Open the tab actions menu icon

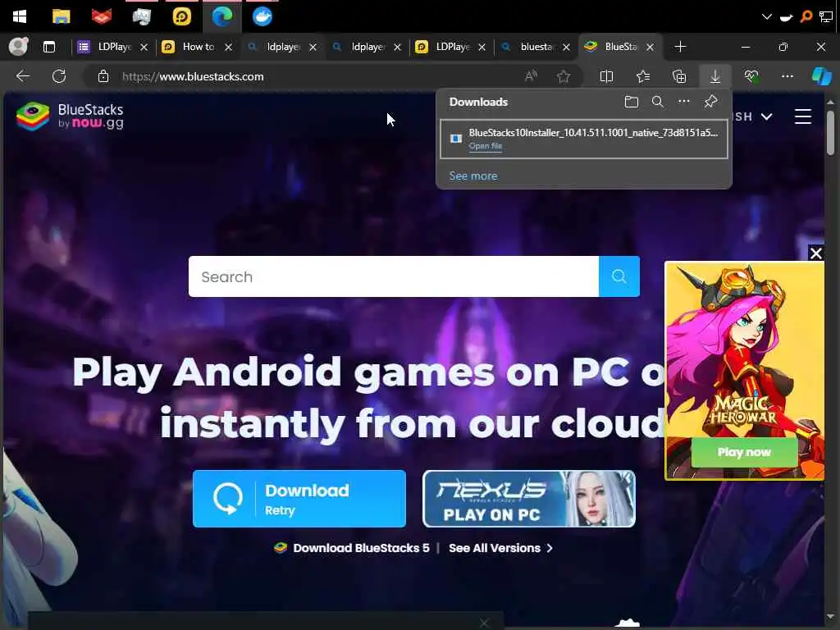[x=49, y=47]
